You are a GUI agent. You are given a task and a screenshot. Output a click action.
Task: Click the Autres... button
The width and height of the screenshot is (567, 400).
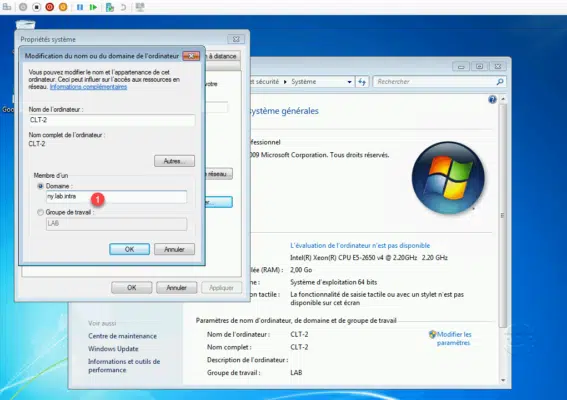[x=174, y=161]
